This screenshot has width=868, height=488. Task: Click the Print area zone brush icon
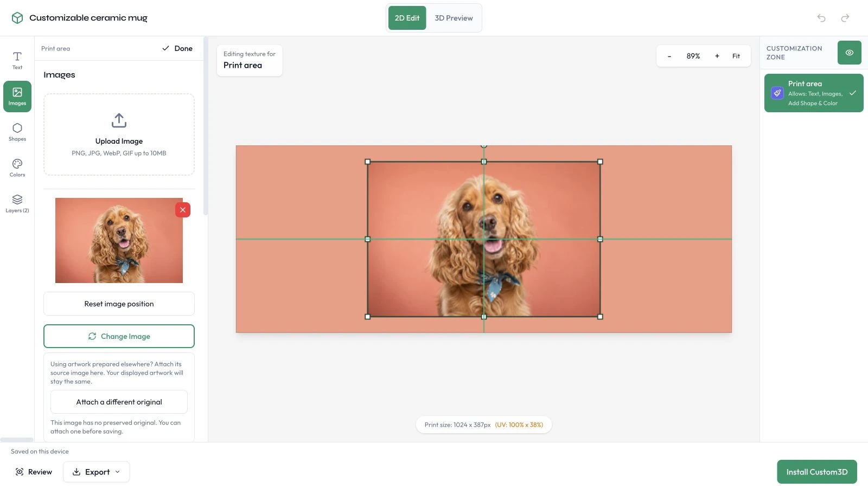777,93
